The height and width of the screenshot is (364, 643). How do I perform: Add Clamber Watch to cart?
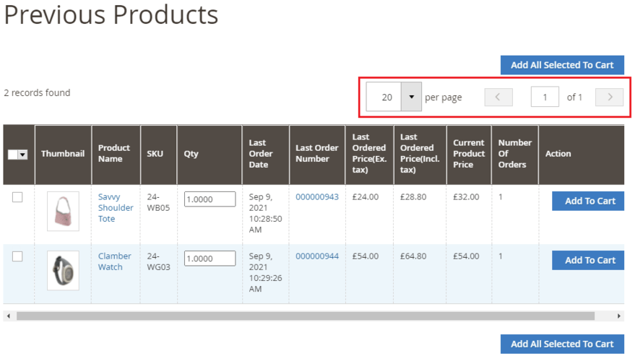[589, 260]
